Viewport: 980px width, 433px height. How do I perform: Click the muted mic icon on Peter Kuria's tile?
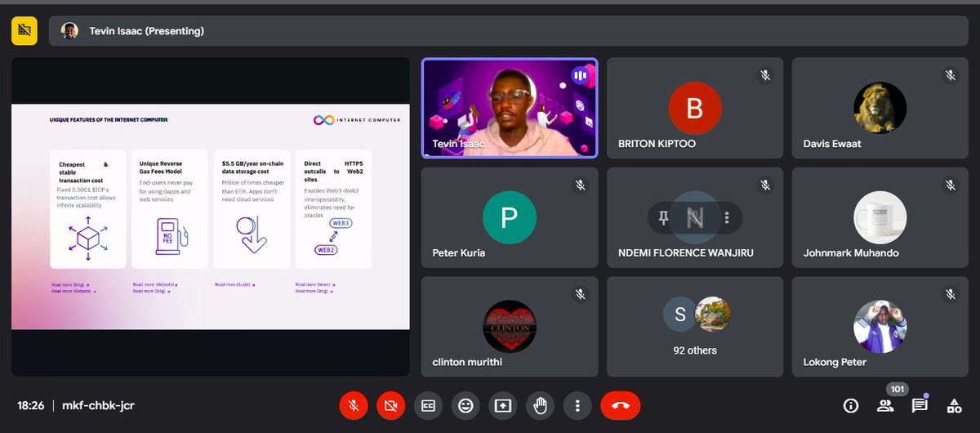(x=580, y=185)
